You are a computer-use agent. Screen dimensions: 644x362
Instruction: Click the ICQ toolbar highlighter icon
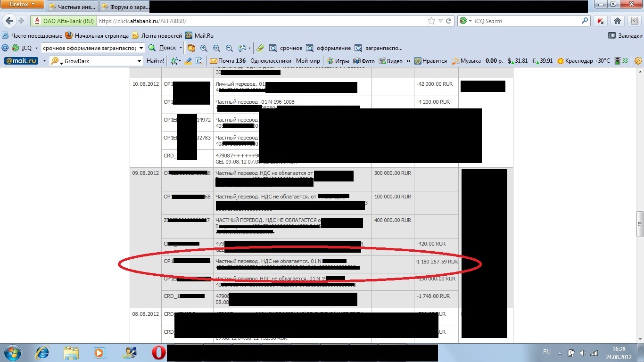[x=260, y=48]
